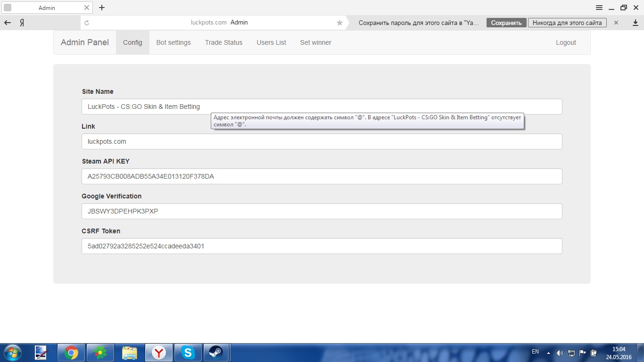Click the Admin Panel brand link
This screenshot has height=362, width=644.
click(x=85, y=42)
